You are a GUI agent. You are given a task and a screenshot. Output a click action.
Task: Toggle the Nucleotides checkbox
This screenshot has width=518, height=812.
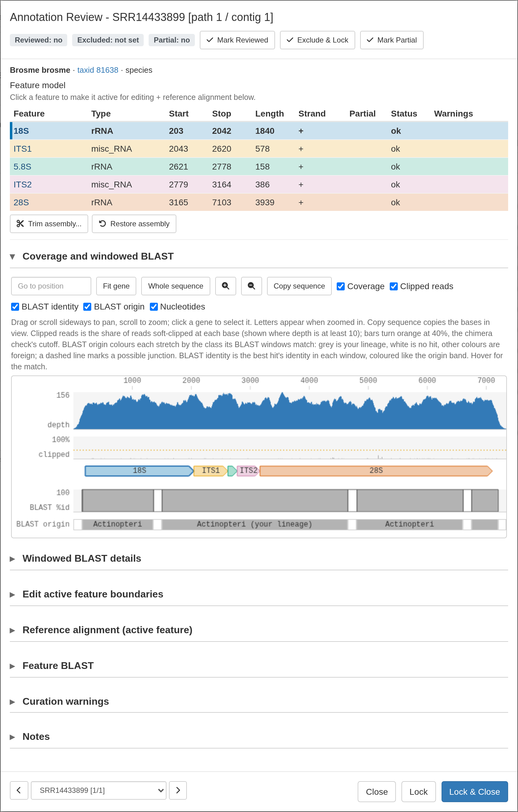[x=154, y=306]
